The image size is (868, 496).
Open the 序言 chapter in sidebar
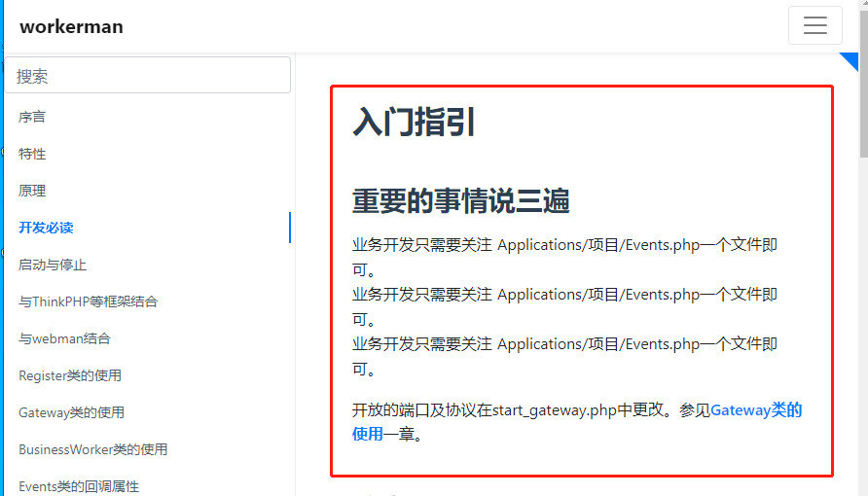click(x=32, y=117)
